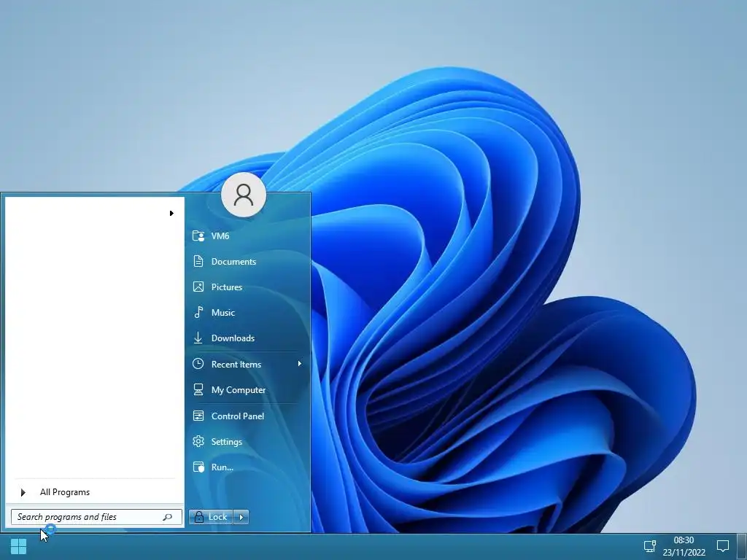The height and width of the screenshot is (560, 747).
Task: Click the Search programs and files field
Action: 96,517
